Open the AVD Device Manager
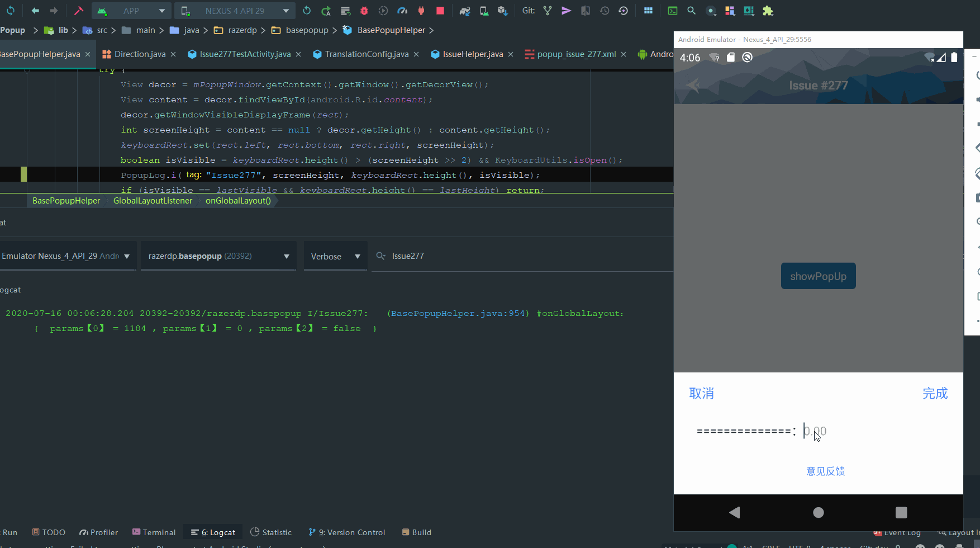980x548 pixels. point(484,11)
